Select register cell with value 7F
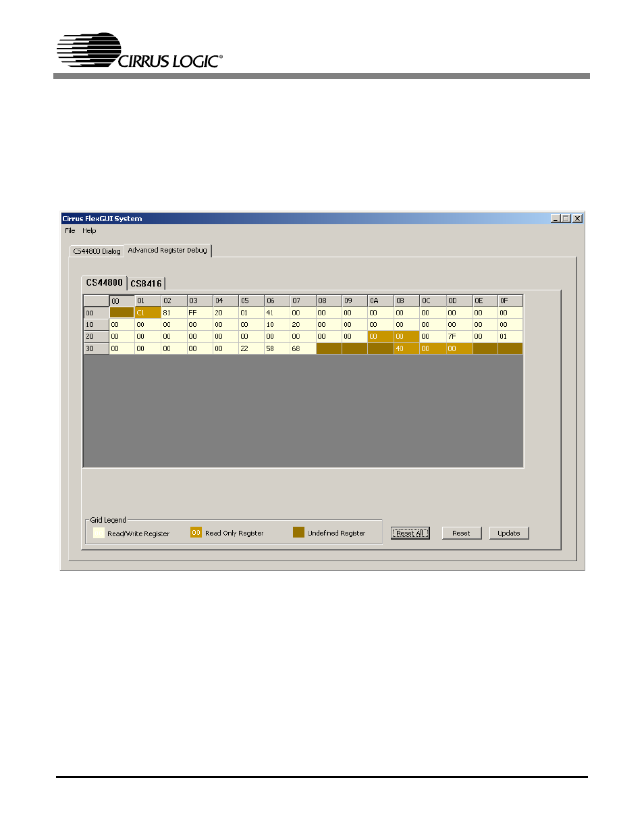 (x=459, y=336)
